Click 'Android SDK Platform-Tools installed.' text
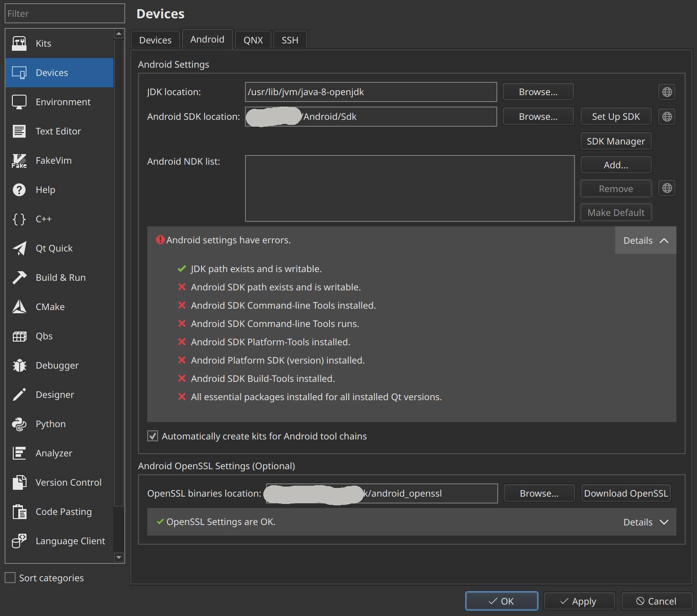Image resolution: width=697 pixels, height=616 pixels. [x=271, y=342]
